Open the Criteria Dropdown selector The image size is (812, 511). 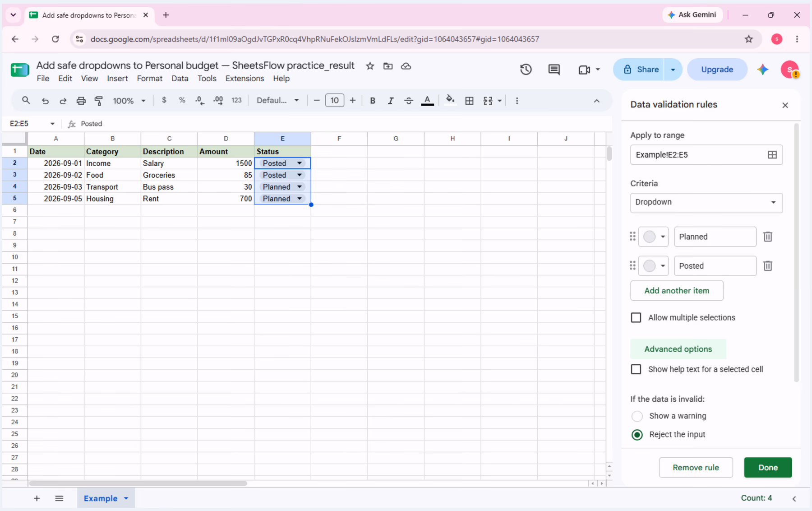(x=706, y=202)
